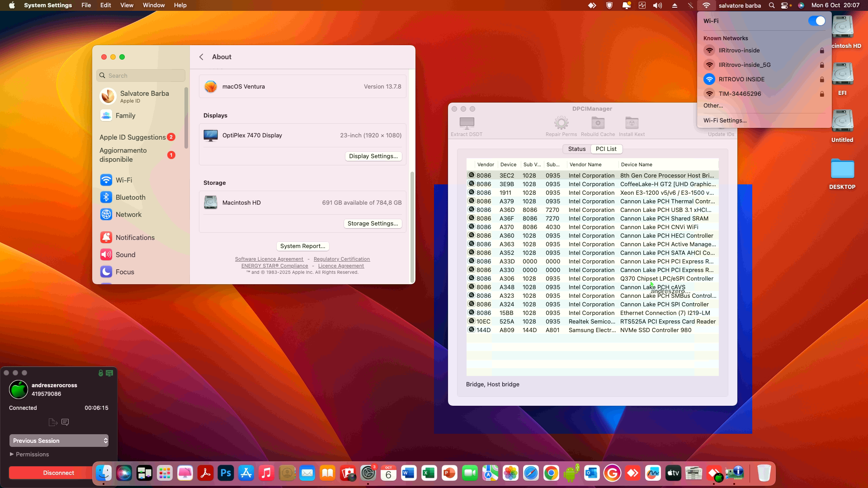
Task: Open Apple ID Suggestions
Action: [137, 137]
